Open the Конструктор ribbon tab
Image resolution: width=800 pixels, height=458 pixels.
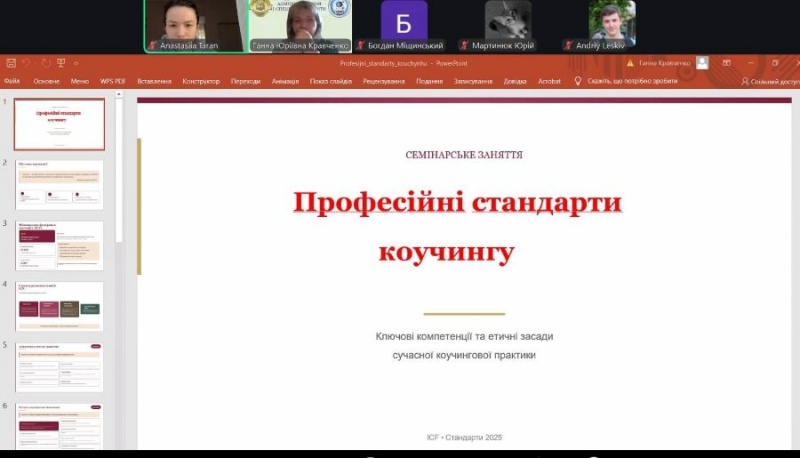pos(201,81)
